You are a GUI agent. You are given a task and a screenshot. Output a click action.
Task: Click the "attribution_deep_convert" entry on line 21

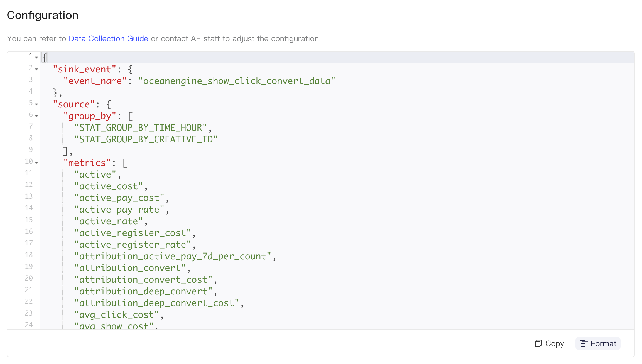click(x=143, y=291)
